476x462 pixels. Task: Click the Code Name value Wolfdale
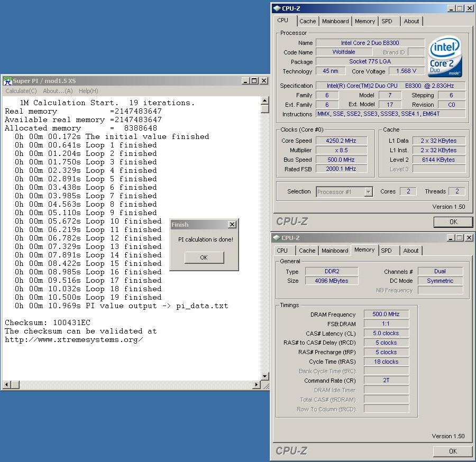pyautogui.click(x=344, y=52)
